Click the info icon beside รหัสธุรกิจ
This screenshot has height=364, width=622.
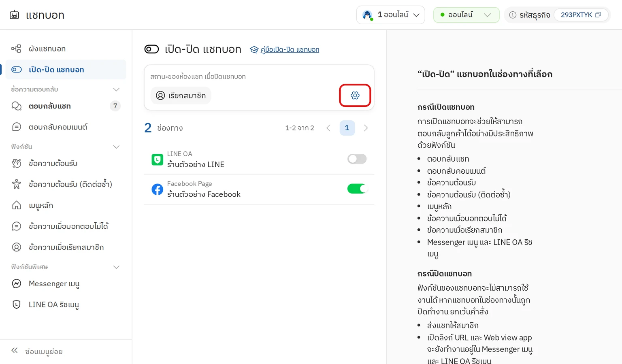pos(513,15)
